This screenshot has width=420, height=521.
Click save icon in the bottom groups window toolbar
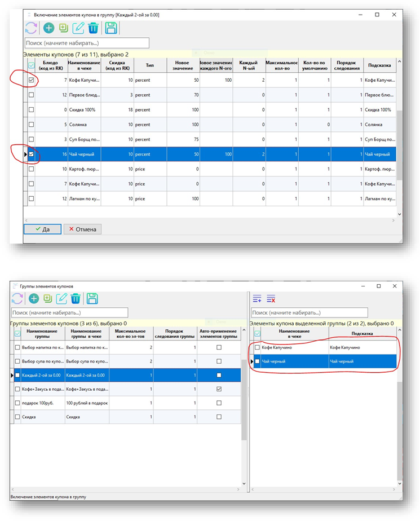tap(92, 298)
